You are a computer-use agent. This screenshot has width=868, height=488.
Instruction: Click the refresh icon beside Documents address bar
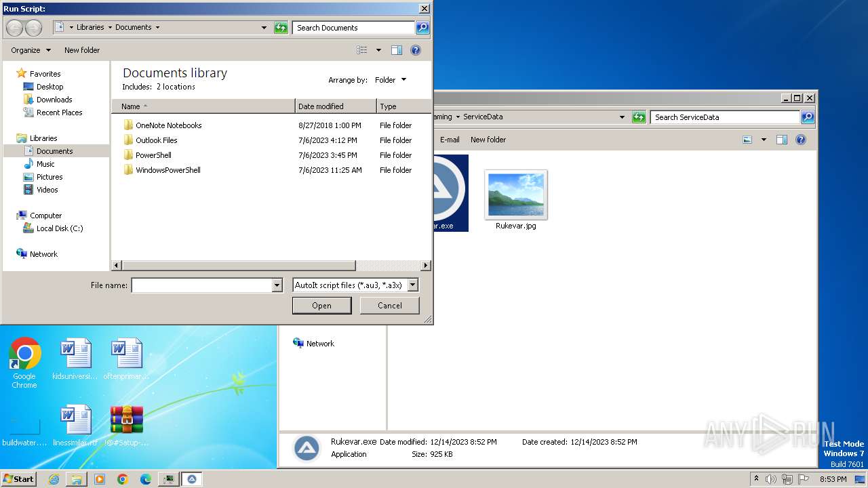click(281, 28)
